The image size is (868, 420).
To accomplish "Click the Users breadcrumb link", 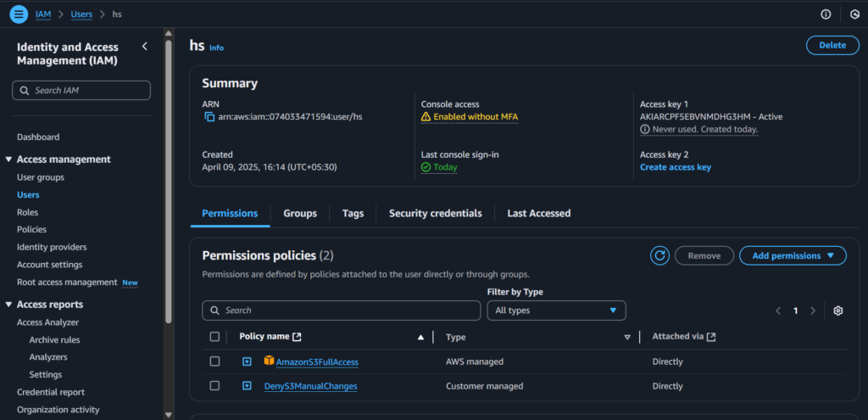I will (81, 14).
